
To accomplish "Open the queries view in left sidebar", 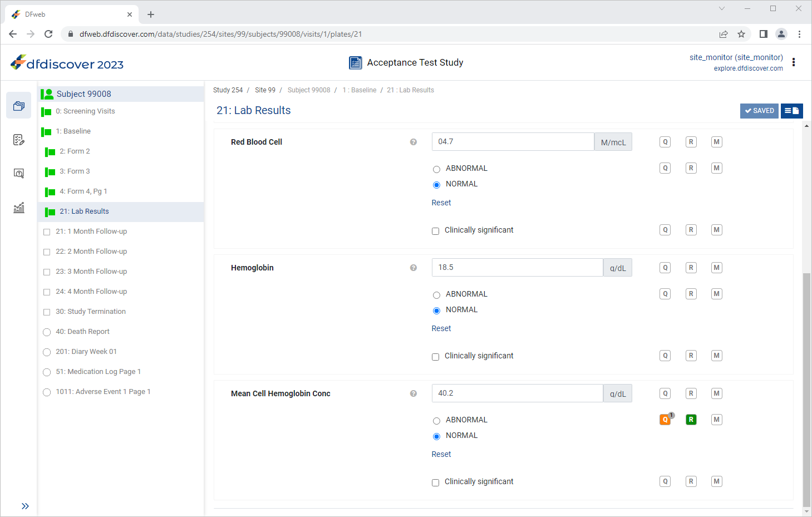I will [x=19, y=174].
